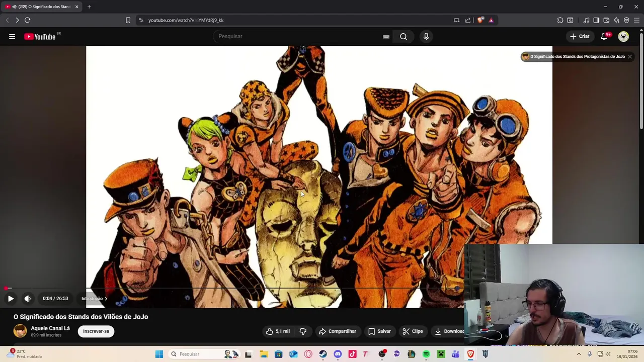Open the channel avatar beside Inscrever-se
Viewport: 644px width, 362px height.
pos(20,331)
